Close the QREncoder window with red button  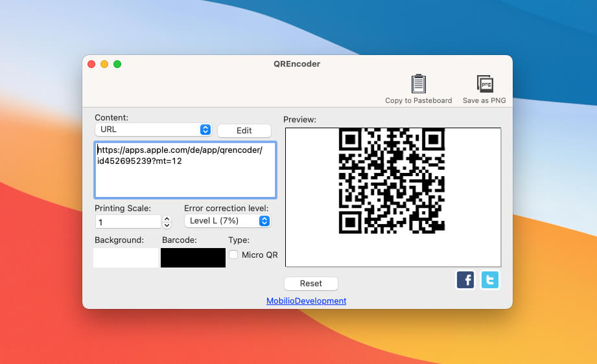pos(91,64)
